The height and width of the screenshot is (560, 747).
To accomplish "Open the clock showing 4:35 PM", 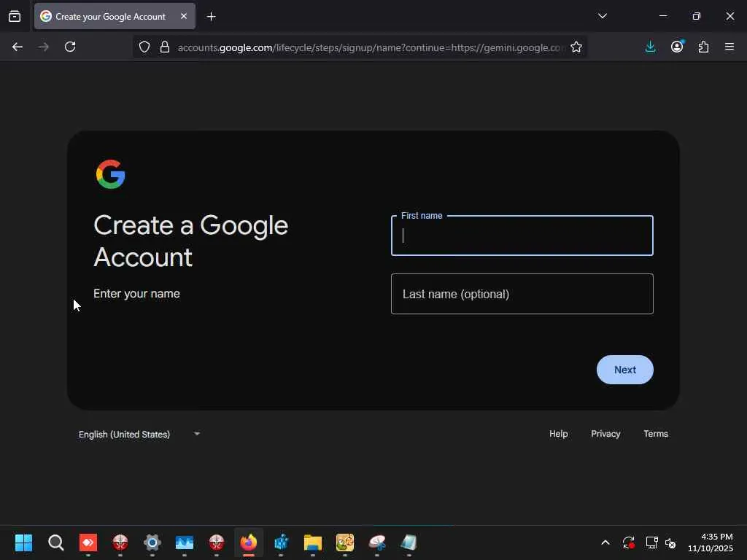I will tap(711, 542).
